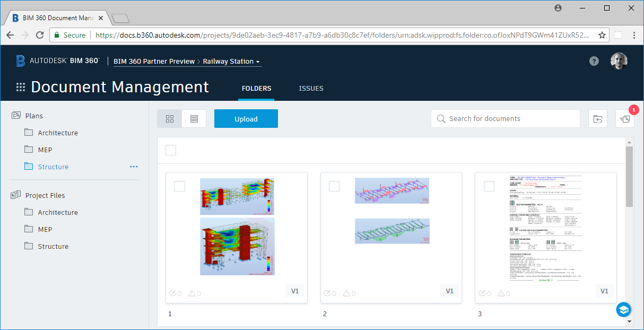The image size is (644, 330).
Task: Click document name "3" below third card
Action: [x=480, y=314]
